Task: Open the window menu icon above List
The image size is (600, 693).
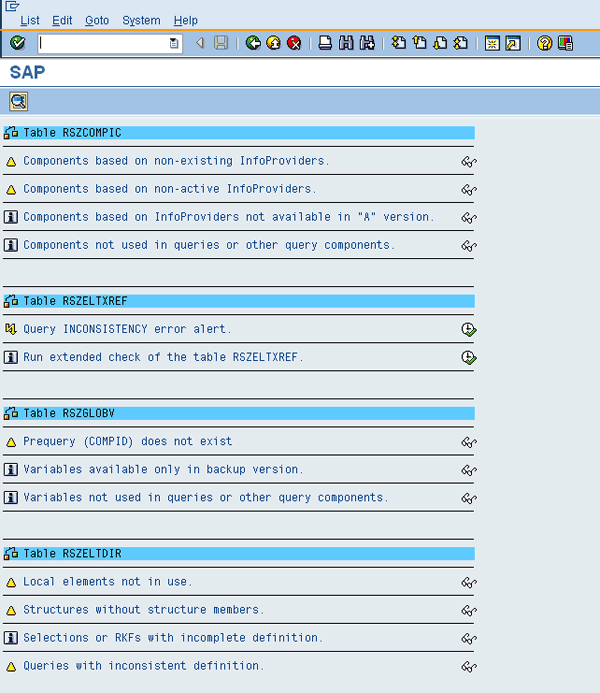Action: click(12, 6)
